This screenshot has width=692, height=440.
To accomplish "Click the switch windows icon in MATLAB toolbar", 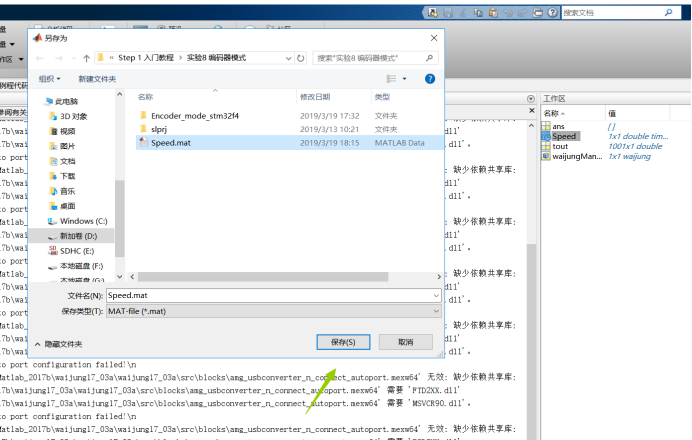I will (x=538, y=12).
